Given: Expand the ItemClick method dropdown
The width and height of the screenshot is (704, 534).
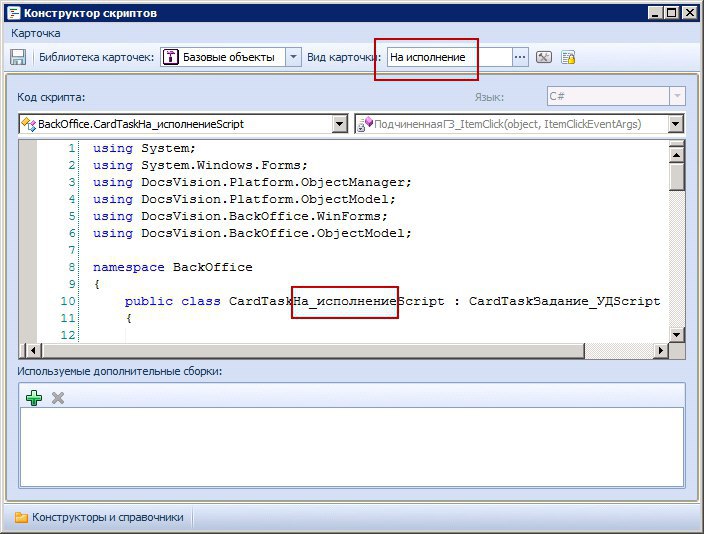Looking at the screenshot, I should point(676,124).
